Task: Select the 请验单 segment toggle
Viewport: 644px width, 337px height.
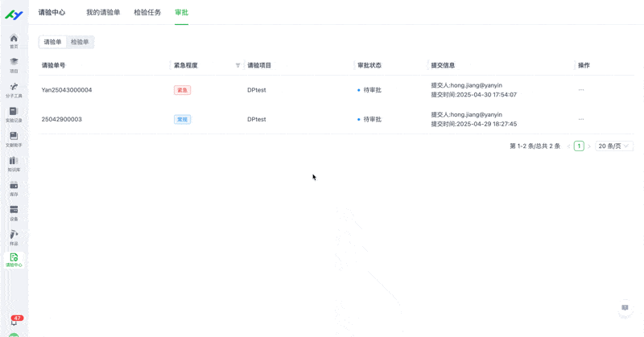Action: coord(52,42)
